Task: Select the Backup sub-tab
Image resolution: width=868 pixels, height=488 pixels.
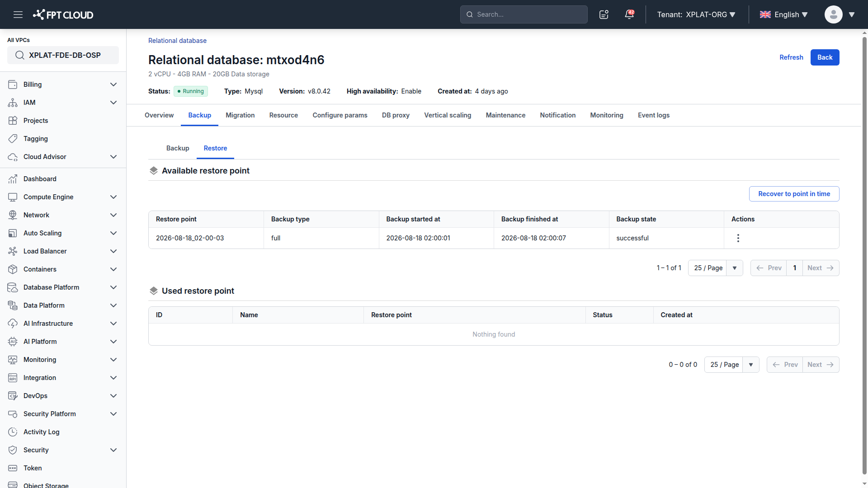Action: tap(178, 148)
